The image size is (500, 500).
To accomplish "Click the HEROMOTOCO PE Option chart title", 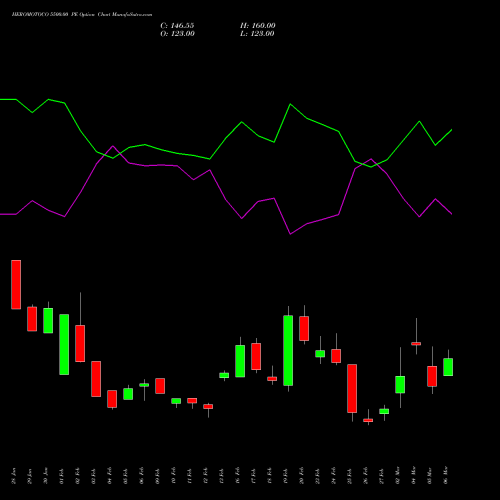I will (x=82, y=15).
